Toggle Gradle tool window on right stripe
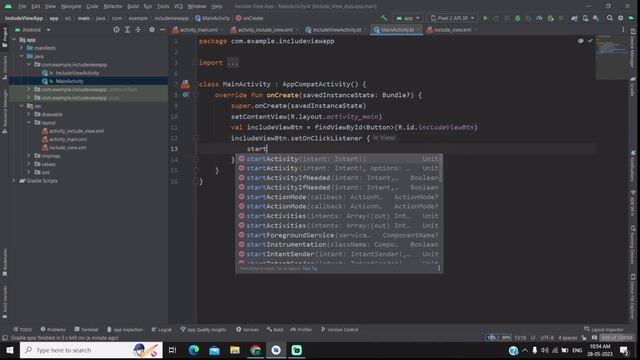The image size is (640, 360). coord(633,87)
